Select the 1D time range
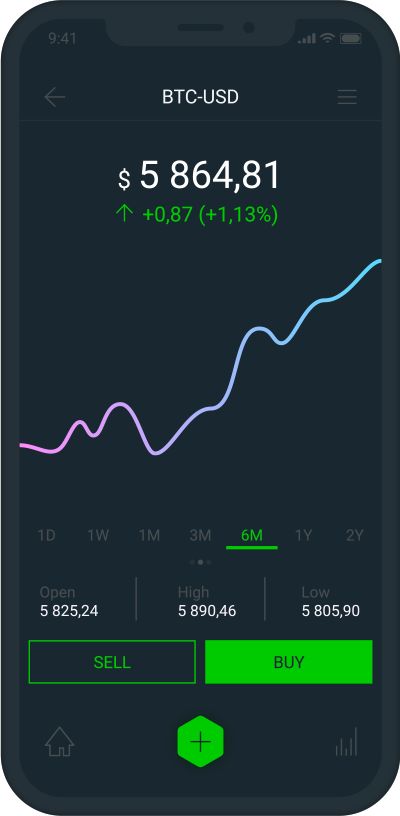Screen dimensions: 400x816 (46, 536)
